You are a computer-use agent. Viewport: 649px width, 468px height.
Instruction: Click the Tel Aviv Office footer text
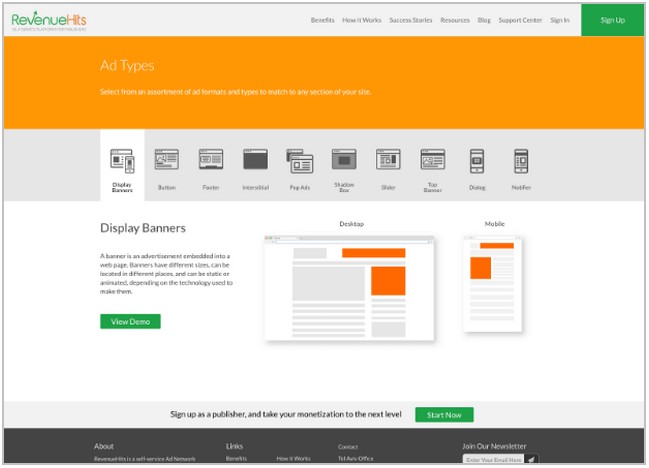(x=356, y=458)
